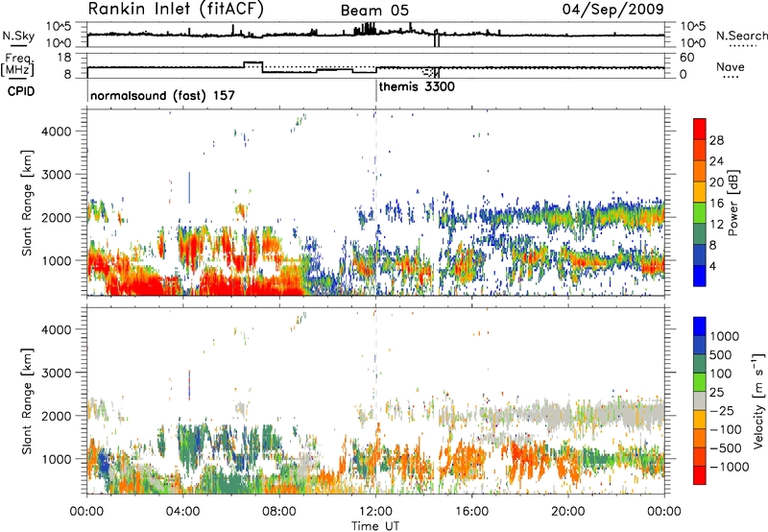Click the power colorbar value 4

713,266
